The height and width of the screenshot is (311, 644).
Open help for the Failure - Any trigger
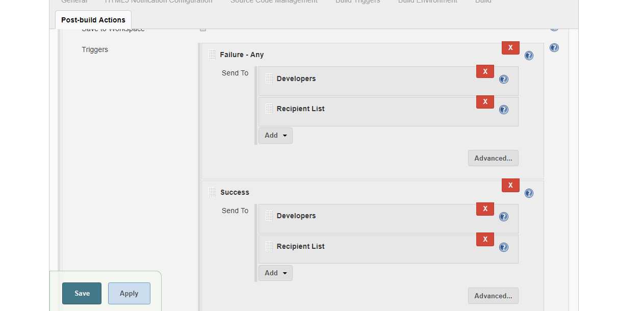tap(529, 56)
